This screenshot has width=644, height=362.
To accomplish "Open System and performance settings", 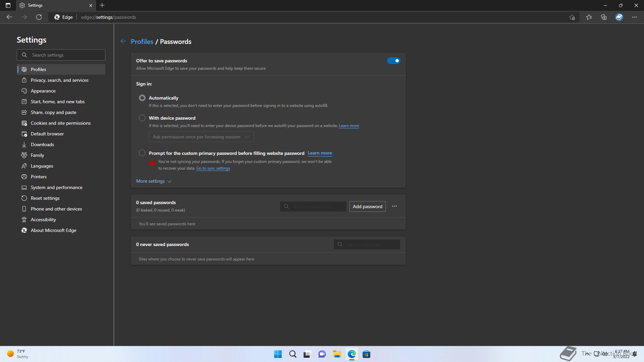I will [x=61, y=187].
